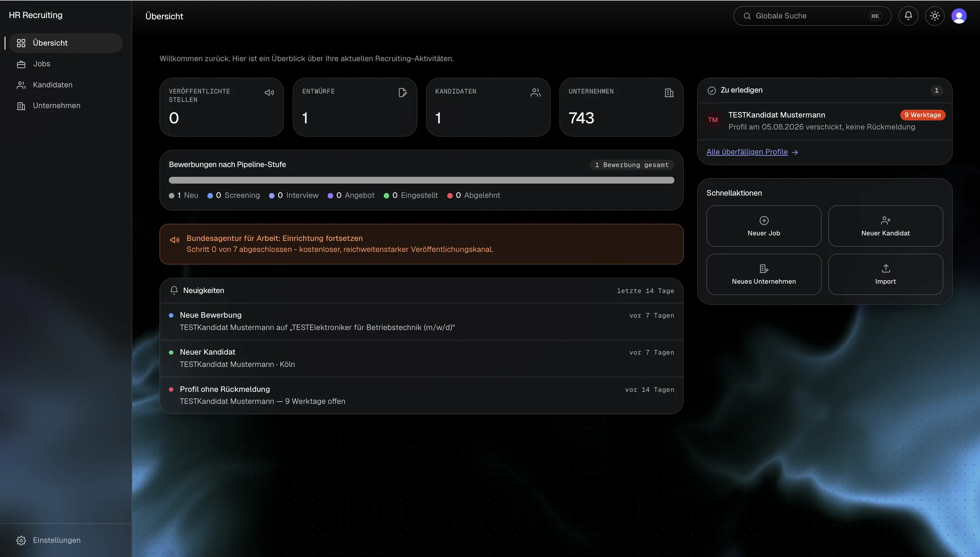
Task: Open Kandidaten in sidebar
Action: pyautogui.click(x=65, y=85)
